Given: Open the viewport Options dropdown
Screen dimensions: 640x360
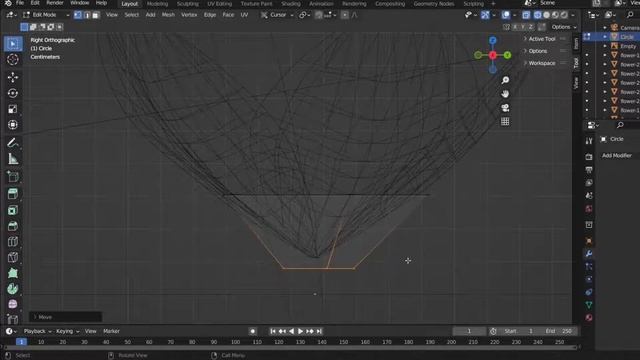Looking at the screenshot, I should click(x=564, y=27).
